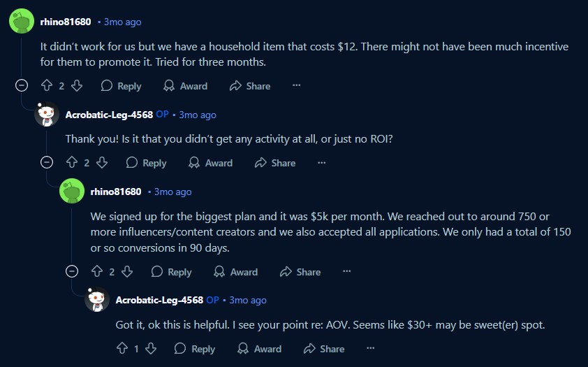Collapse the top rhino81680 comment thread
Screen dimensions: 588x367
tap(22, 85)
